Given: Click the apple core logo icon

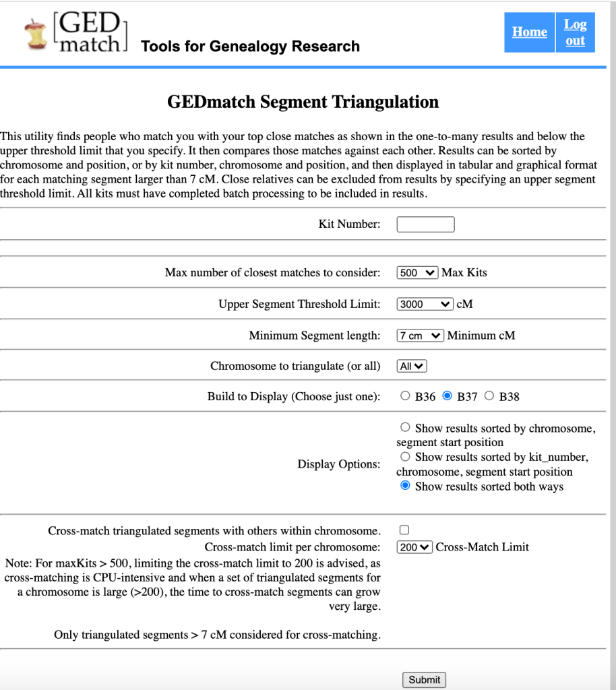Looking at the screenshot, I should click(x=35, y=34).
